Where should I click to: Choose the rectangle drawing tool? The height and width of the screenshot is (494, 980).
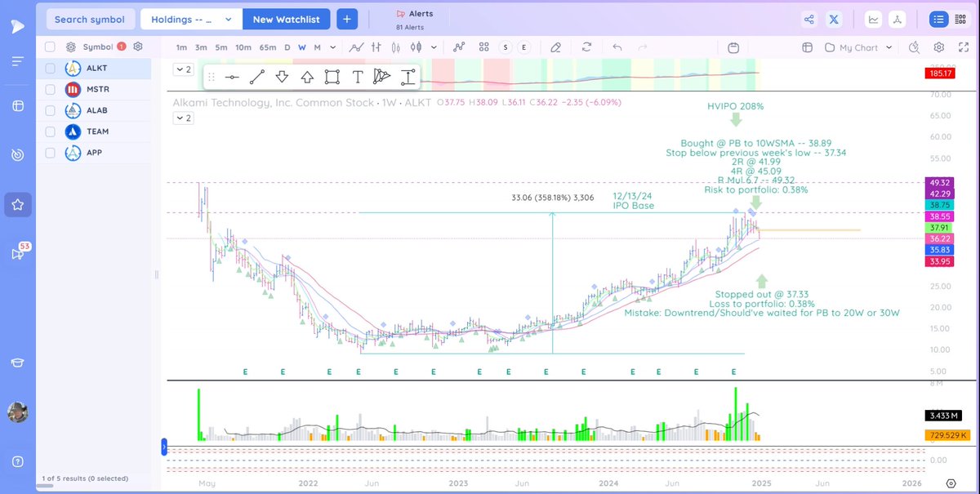[x=332, y=77]
